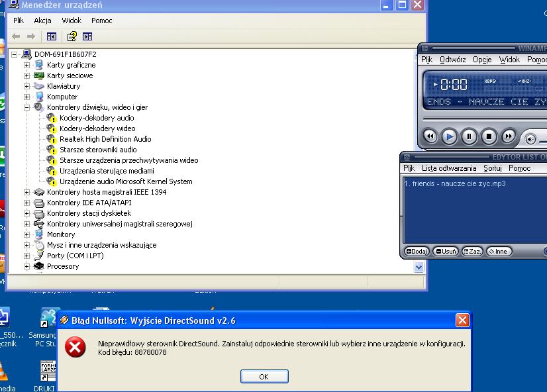547x392 pixels.
Task: Expand the Monitory node
Action: tap(26, 234)
